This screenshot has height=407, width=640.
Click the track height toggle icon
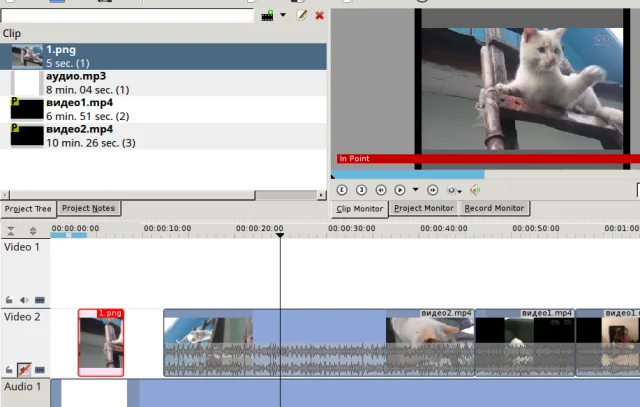(x=33, y=231)
